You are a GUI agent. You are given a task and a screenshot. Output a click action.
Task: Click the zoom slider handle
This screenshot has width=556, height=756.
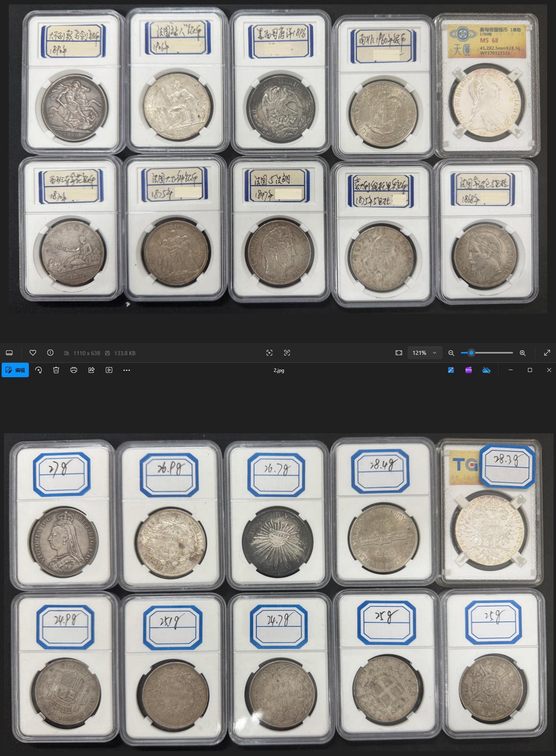(x=471, y=353)
